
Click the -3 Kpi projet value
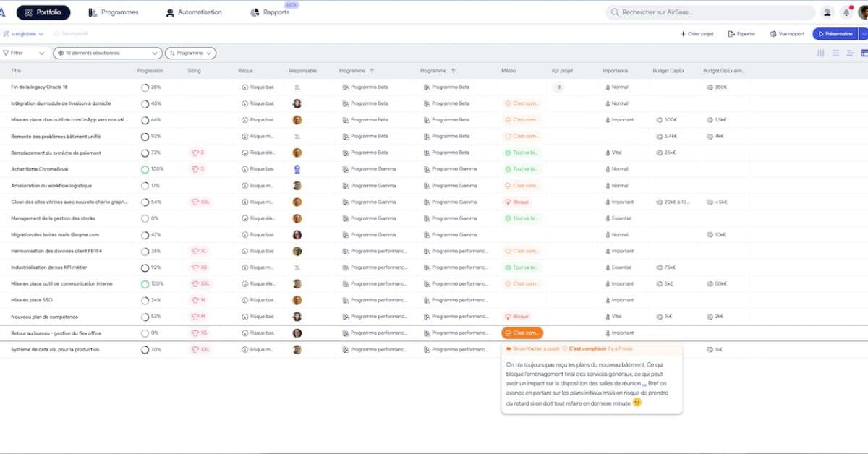[x=558, y=87]
